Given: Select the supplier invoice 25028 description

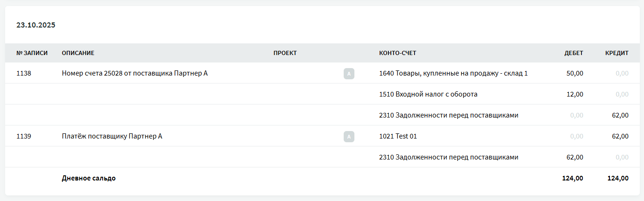Looking at the screenshot, I should coord(134,73).
